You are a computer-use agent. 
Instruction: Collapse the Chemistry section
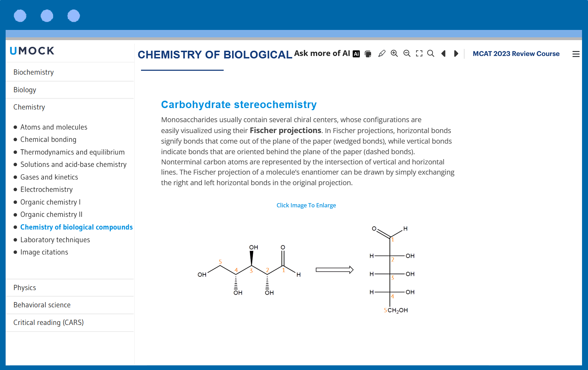(x=70, y=107)
